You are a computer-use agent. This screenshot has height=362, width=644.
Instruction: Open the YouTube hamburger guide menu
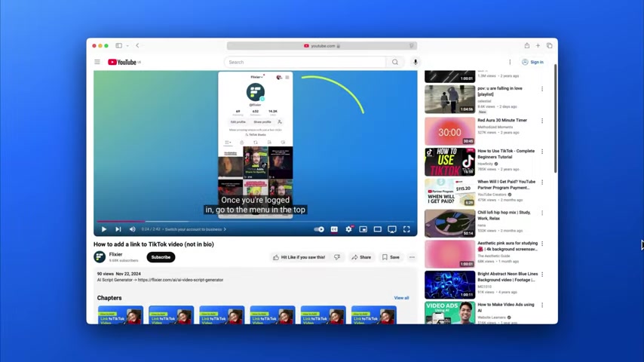(97, 62)
